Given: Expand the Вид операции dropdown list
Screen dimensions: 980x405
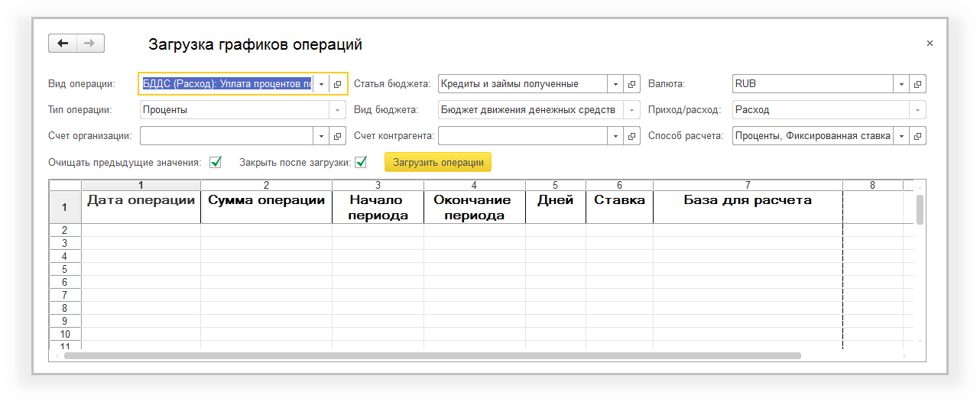Looking at the screenshot, I should click(321, 84).
